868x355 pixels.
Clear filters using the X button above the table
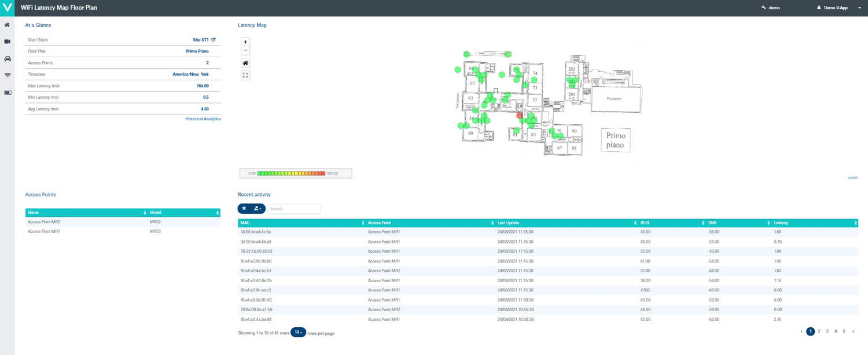[x=244, y=209]
